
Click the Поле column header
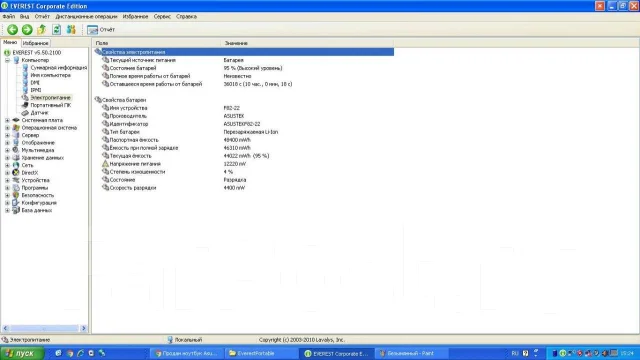tap(157, 43)
